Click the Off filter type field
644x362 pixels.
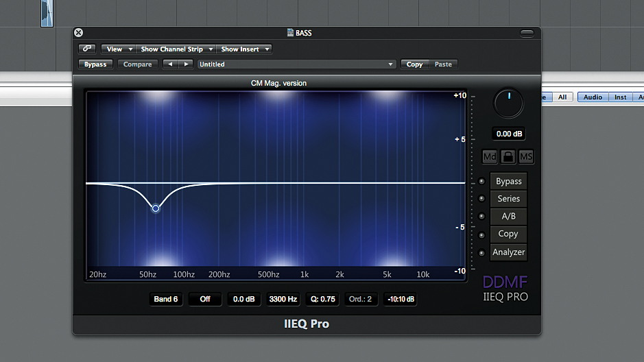[205, 299]
